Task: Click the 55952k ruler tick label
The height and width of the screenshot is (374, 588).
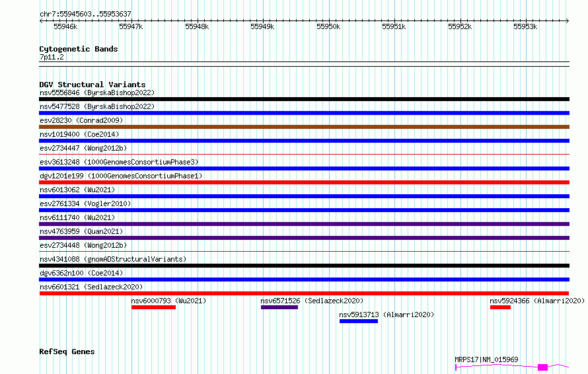Action: click(460, 26)
